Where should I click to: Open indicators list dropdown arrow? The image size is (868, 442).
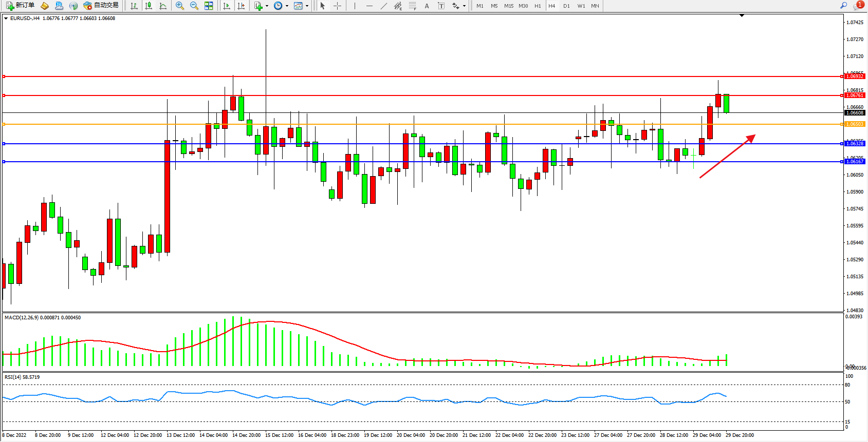(267, 6)
